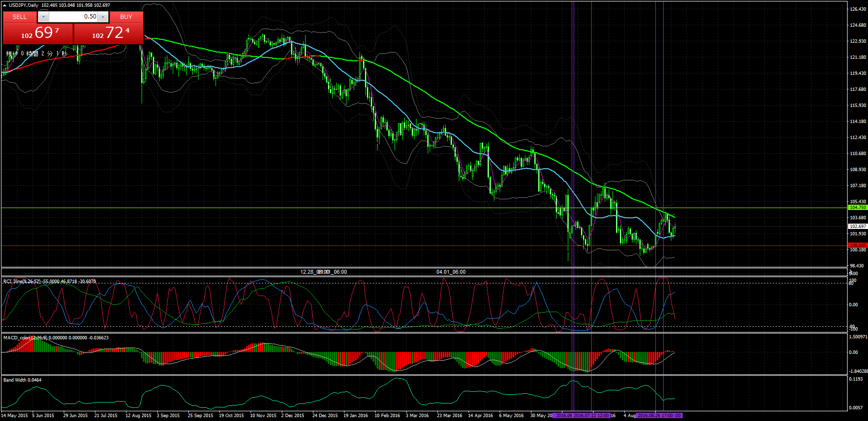Click the SELL button label
The height and width of the screenshot is (421, 868).
tap(19, 17)
